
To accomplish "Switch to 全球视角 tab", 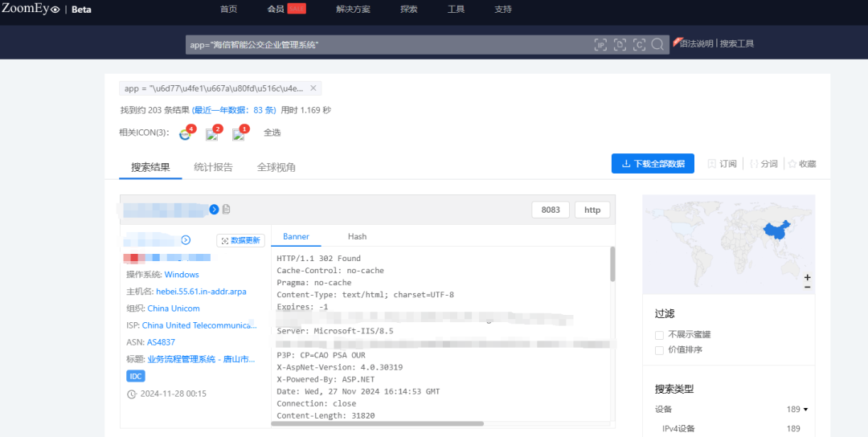I will pyautogui.click(x=276, y=168).
